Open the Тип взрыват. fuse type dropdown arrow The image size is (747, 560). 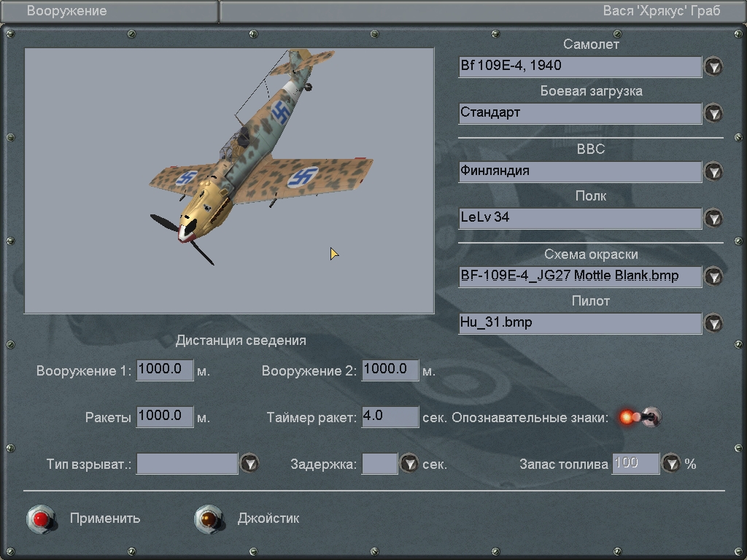click(249, 463)
